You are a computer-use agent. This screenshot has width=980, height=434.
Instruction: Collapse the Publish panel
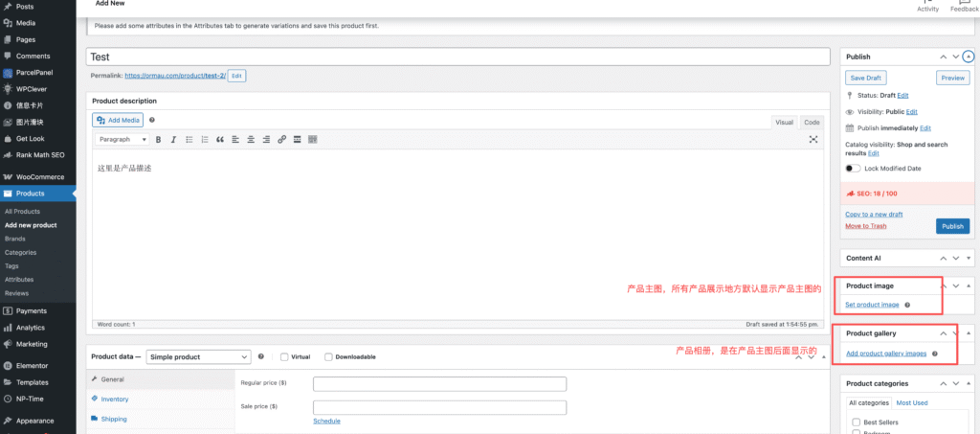click(968, 57)
